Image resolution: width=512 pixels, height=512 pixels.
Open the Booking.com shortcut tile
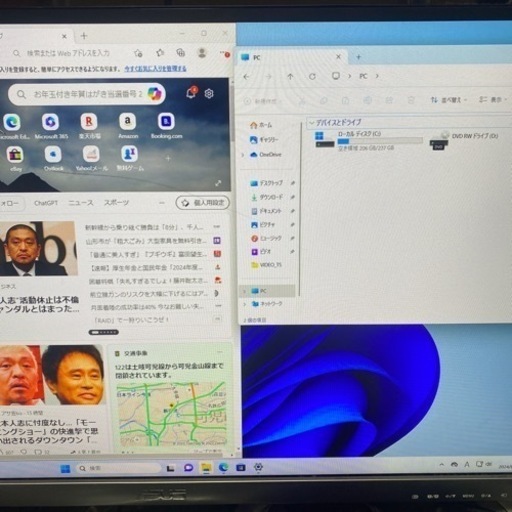click(166, 125)
